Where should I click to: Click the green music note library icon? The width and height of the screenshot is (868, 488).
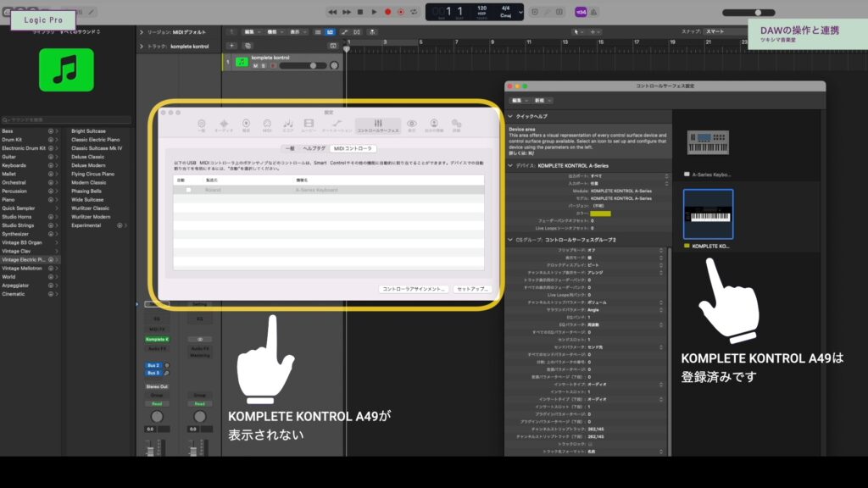click(x=66, y=69)
